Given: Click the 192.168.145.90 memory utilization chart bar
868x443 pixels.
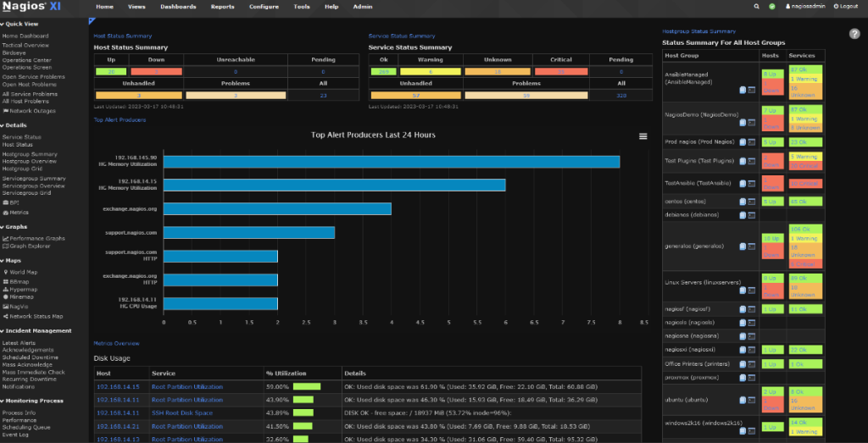Looking at the screenshot, I should tap(392, 162).
